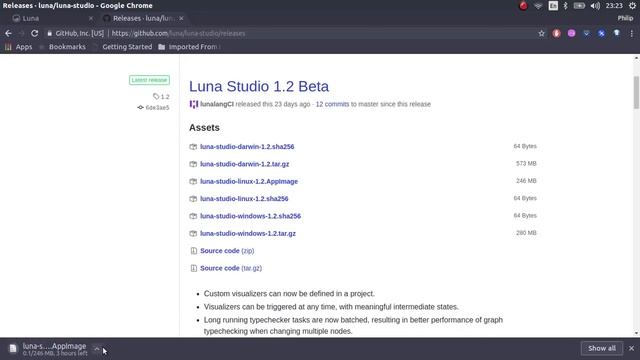
Task: Click the 280 MB size text
Action: 526,233
